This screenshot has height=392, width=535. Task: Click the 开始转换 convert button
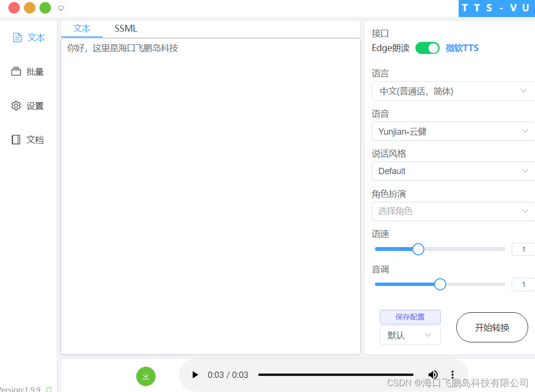492,327
